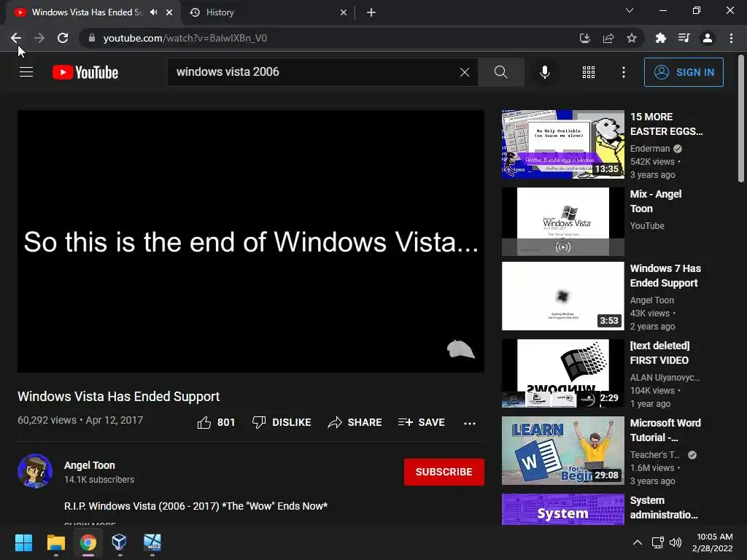The image size is (747, 560).
Task: Open the tab search chevron dropdown
Action: pyautogui.click(x=630, y=10)
